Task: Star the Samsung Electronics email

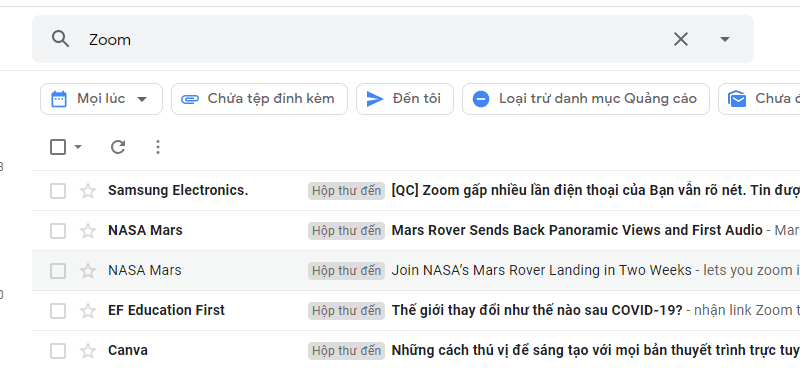Action: (88, 191)
